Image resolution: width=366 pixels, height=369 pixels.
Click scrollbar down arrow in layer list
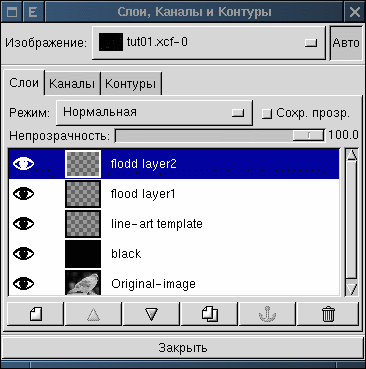pyautogui.click(x=352, y=289)
